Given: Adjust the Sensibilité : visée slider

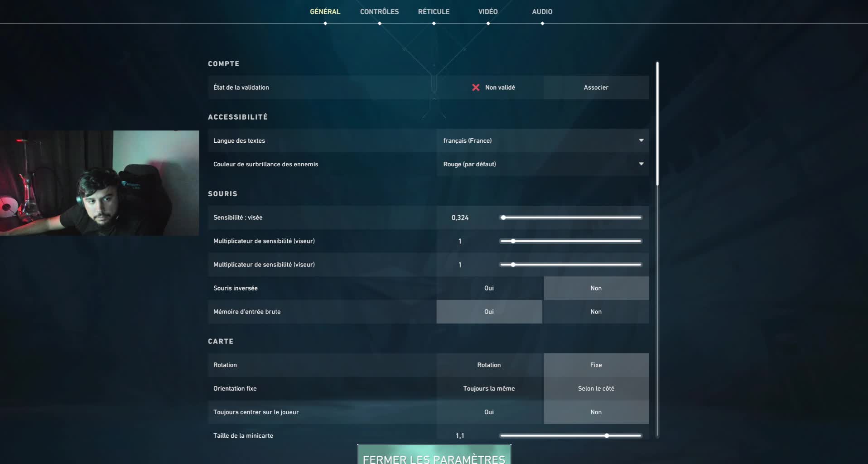Looking at the screenshot, I should (571, 217).
